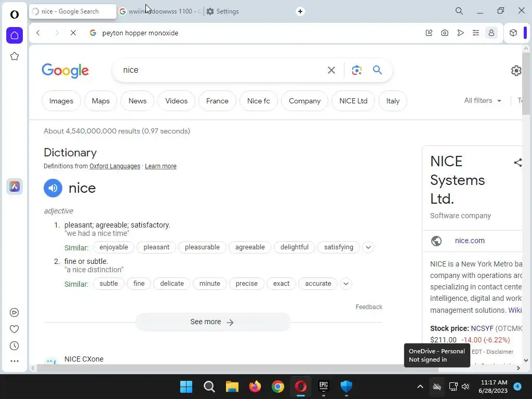Open the profile account icon
Image resolution: width=532 pixels, height=399 pixels.
(491, 33)
